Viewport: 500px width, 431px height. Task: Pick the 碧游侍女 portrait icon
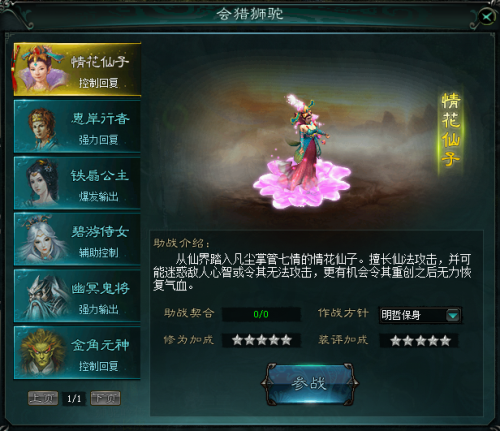tap(42, 239)
